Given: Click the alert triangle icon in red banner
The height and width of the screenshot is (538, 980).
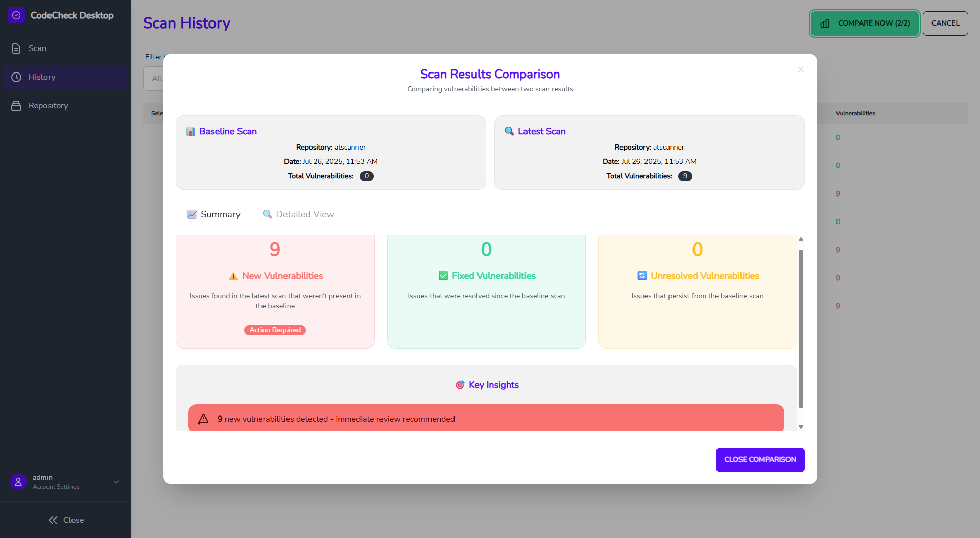Looking at the screenshot, I should click(x=203, y=419).
